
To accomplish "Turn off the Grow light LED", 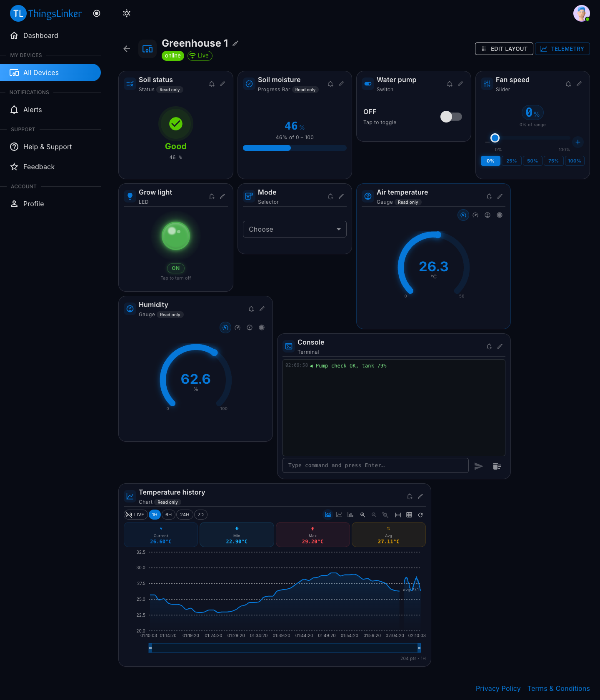I will pyautogui.click(x=176, y=236).
